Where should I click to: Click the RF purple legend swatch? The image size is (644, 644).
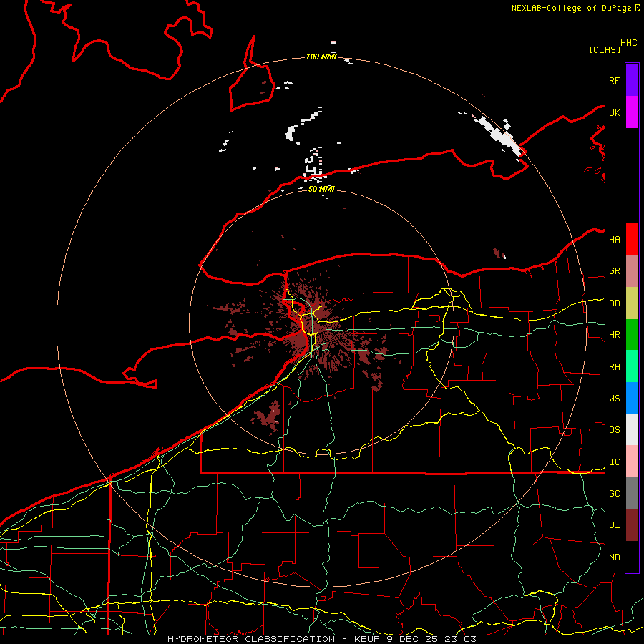632,79
